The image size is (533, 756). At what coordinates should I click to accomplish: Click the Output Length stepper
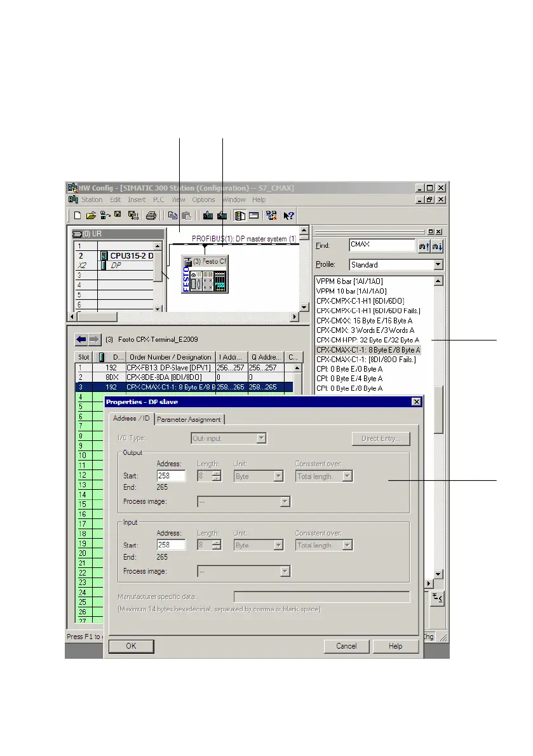pos(217,476)
